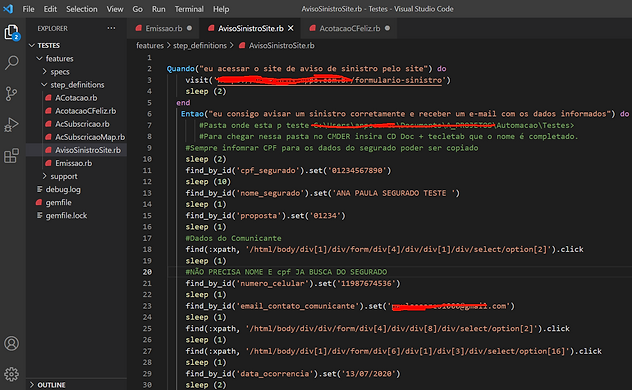Switch to the AcotacaoCFeliz.rb tab
Screen dimensions: 632x390
350,28
